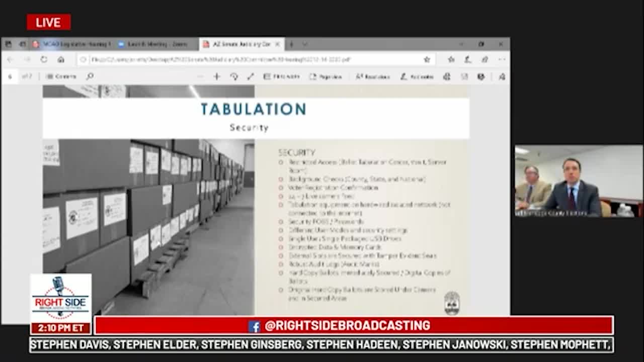Open the Share icon in the browser toolbar
Image resolution: width=644 pixels, height=362 pixels.
485,59
